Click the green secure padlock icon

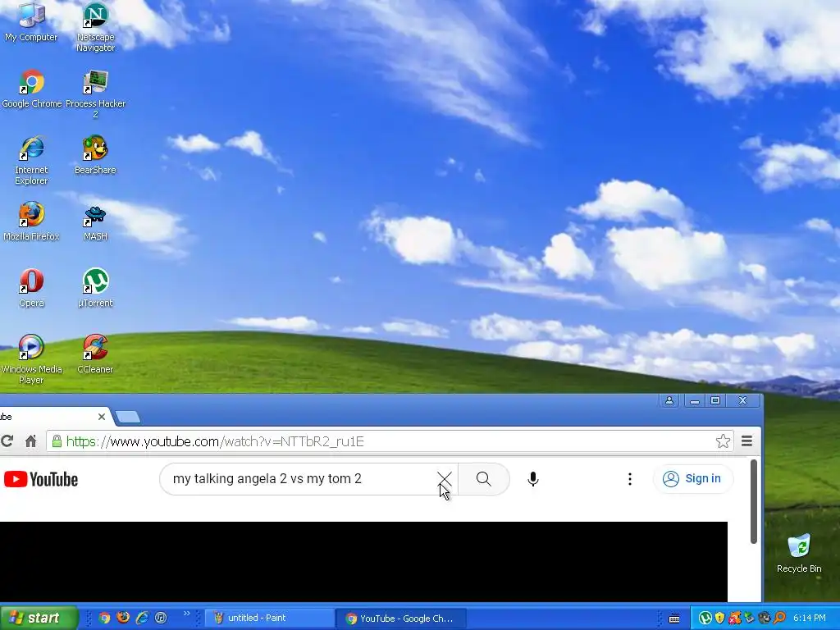57,441
